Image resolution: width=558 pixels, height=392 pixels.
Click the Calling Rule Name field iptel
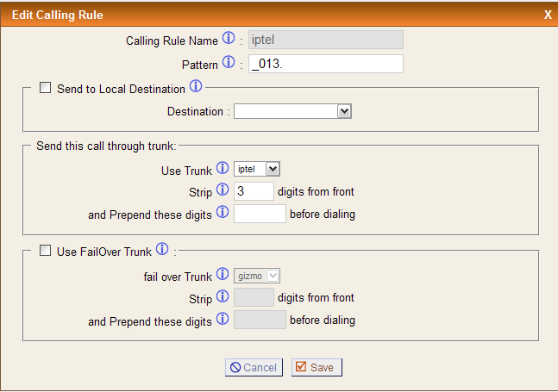pos(326,40)
